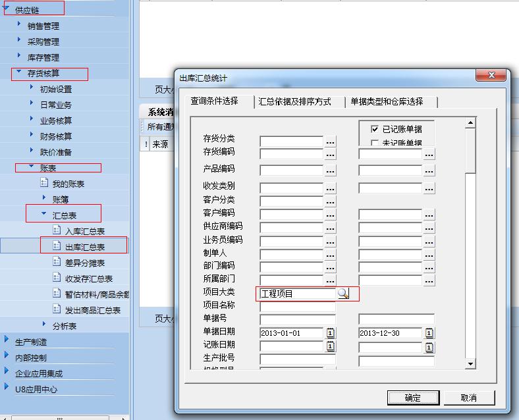Click 生产批号 first input field
Screen dimensions: 519x420
pos(298,359)
